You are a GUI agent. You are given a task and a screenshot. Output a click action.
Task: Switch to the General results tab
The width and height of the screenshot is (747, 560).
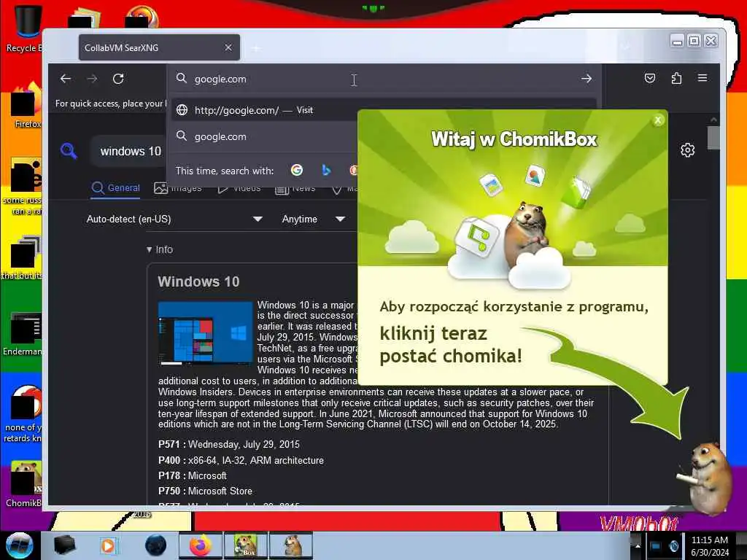tap(116, 188)
